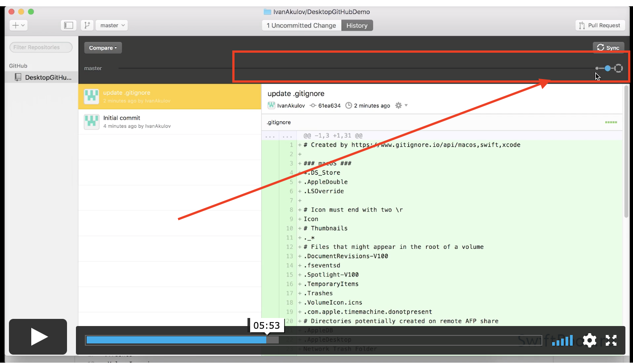
Task: Click diff line '# Created by https://www.gitignore.io'
Action: click(x=412, y=145)
